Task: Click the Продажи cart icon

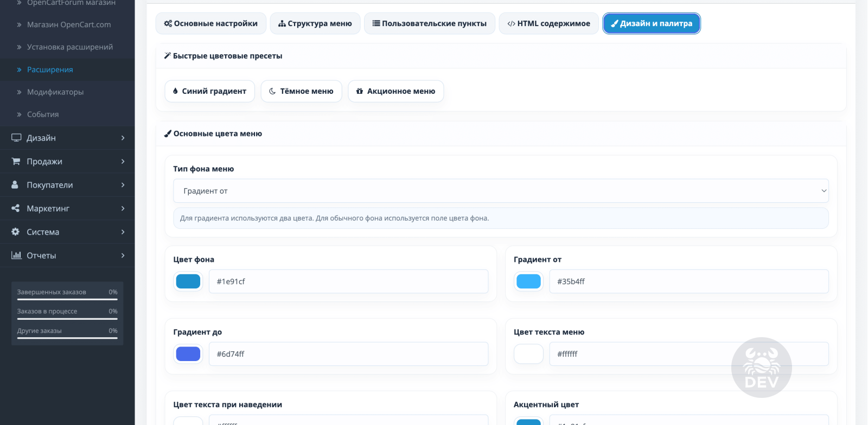Action: (x=16, y=161)
